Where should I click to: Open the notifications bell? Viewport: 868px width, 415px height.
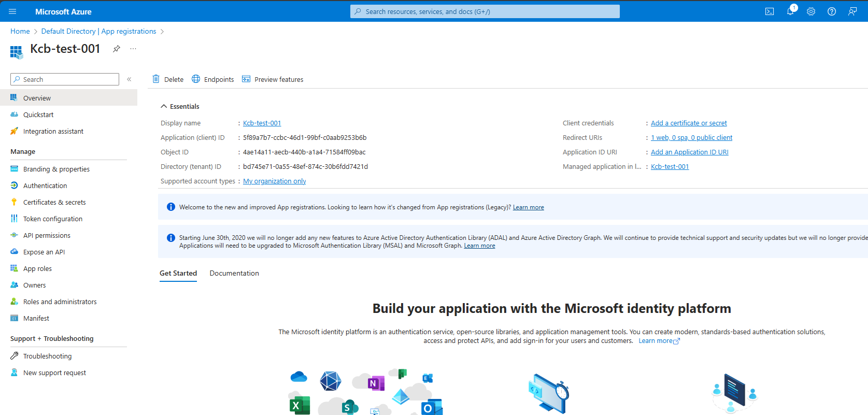[x=790, y=11]
